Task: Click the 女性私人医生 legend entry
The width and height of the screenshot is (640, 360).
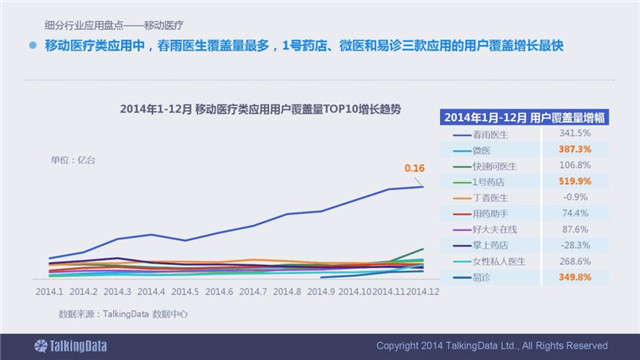Action: coord(489,262)
